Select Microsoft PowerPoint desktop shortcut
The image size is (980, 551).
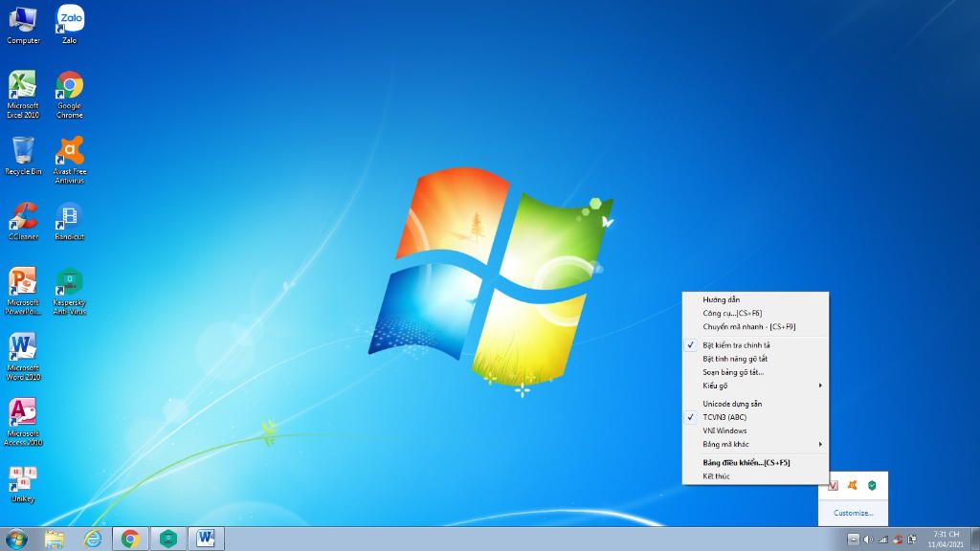pyautogui.click(x=23, y=291)
